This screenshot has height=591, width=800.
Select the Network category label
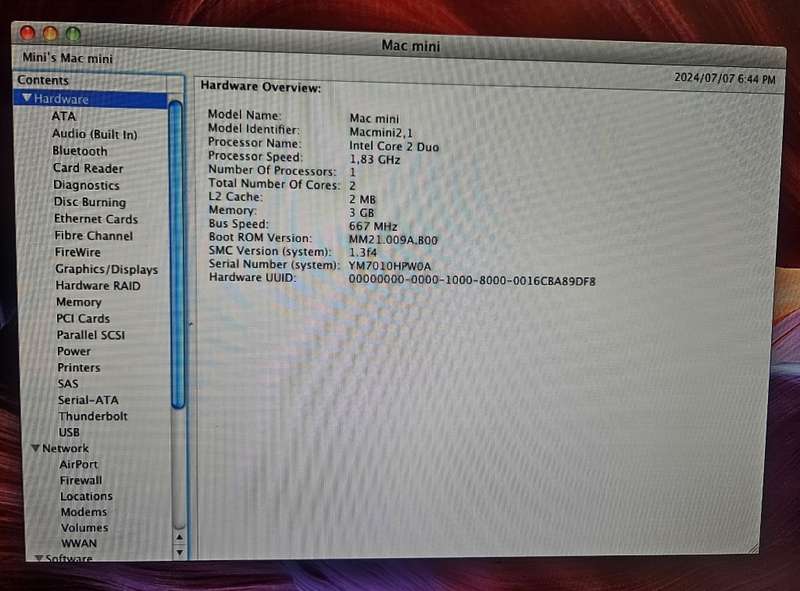point(65,448)
